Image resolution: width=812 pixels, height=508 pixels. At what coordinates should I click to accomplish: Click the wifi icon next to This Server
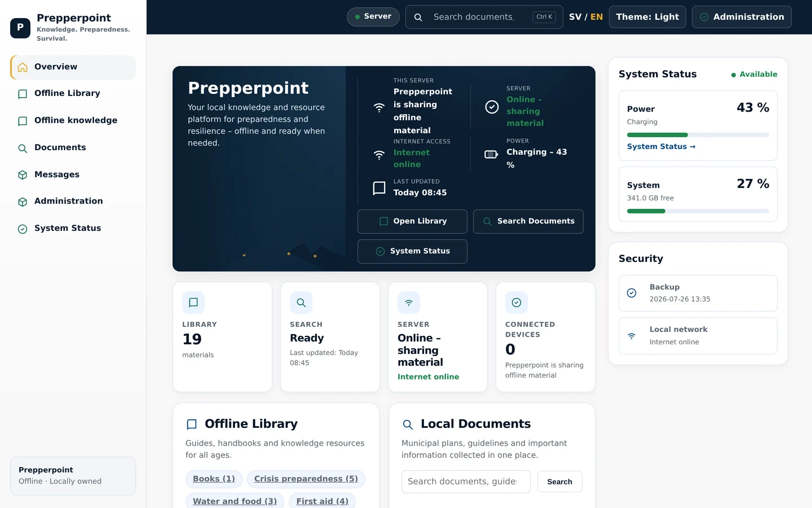click(x=379, y=107)
